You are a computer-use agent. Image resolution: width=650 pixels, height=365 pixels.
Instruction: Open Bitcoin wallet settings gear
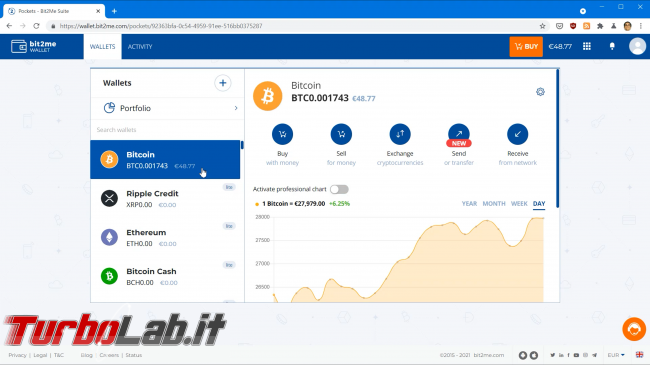(x=540, y=92)
